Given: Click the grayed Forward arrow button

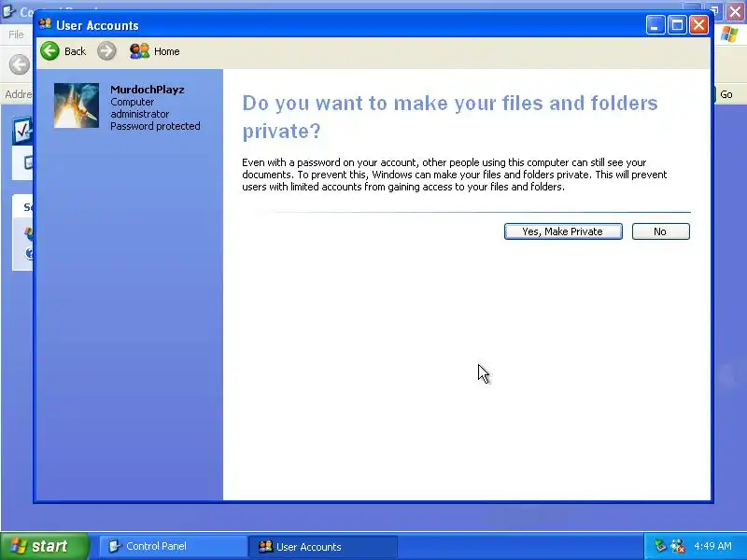Looking at the screenshot, I should pyautogui.click(x=106, y=51).
